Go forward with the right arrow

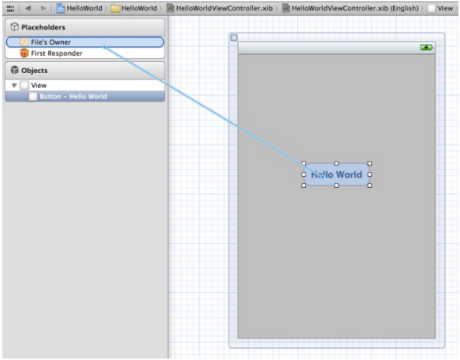pyautogui.click(x=43, y=8)
